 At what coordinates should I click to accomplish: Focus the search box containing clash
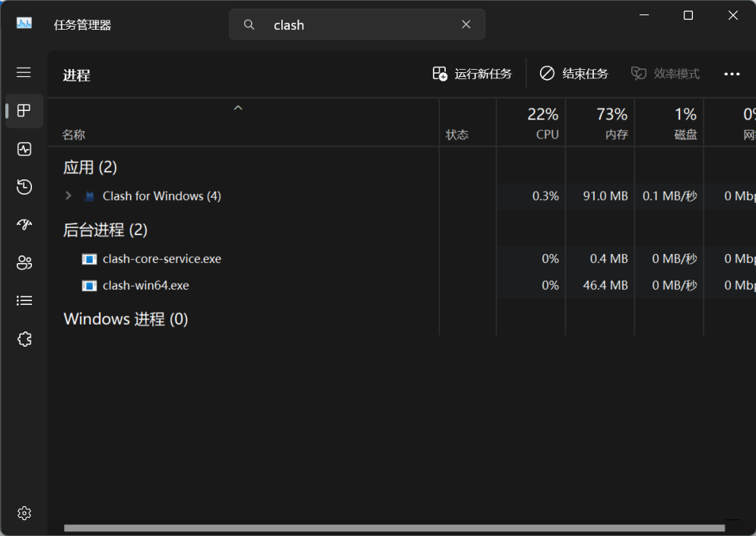tap(357, 24)
